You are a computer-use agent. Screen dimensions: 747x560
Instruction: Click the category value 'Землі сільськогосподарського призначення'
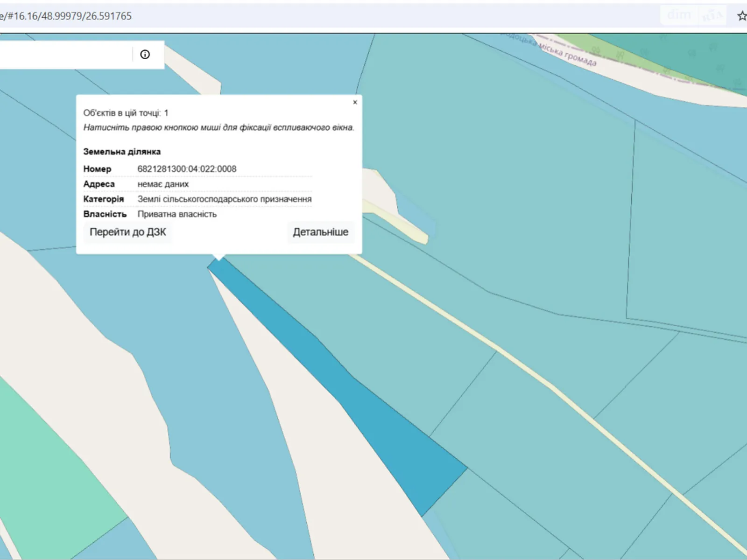tap(224, 199)
